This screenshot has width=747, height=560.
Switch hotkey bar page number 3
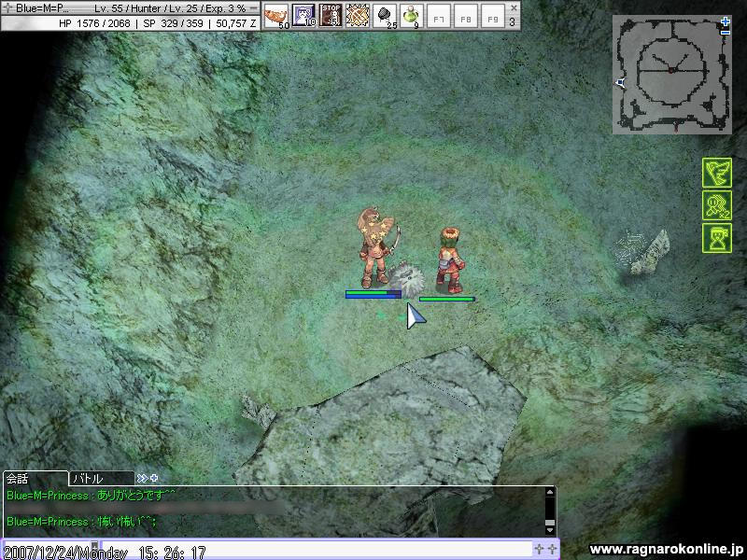512,21
